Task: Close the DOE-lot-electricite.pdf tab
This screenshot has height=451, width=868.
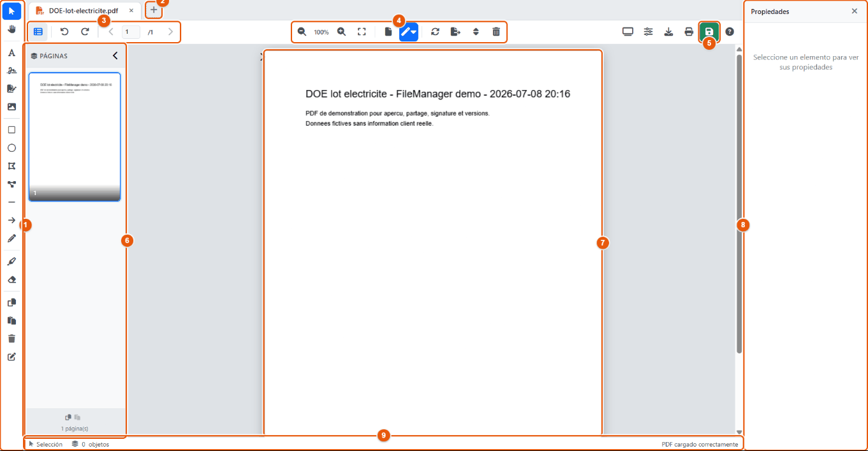Action: [131, 11]
